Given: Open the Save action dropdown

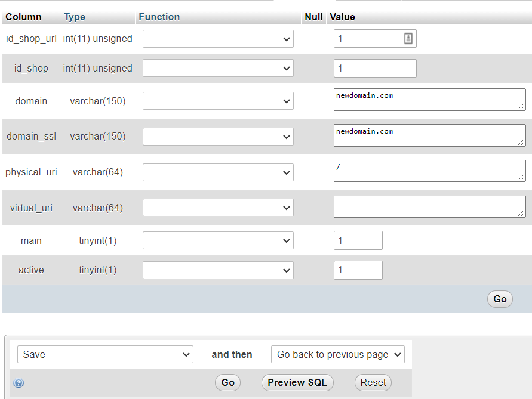Looking at the screenshot, I should (105, 354).
